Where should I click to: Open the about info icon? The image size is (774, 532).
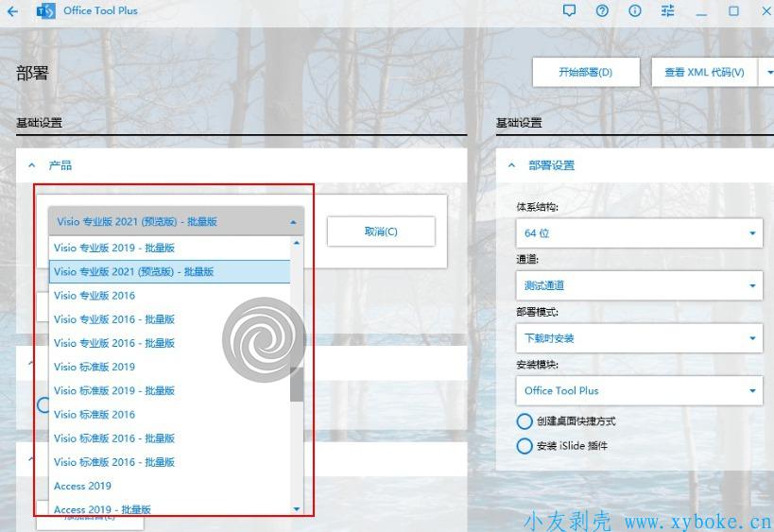pos(635,11)
